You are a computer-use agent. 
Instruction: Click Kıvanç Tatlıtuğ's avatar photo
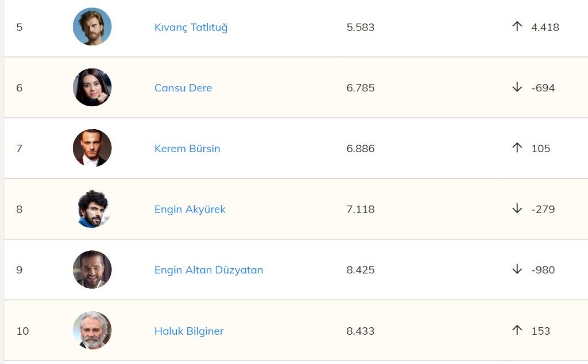[x=92, y=26]
